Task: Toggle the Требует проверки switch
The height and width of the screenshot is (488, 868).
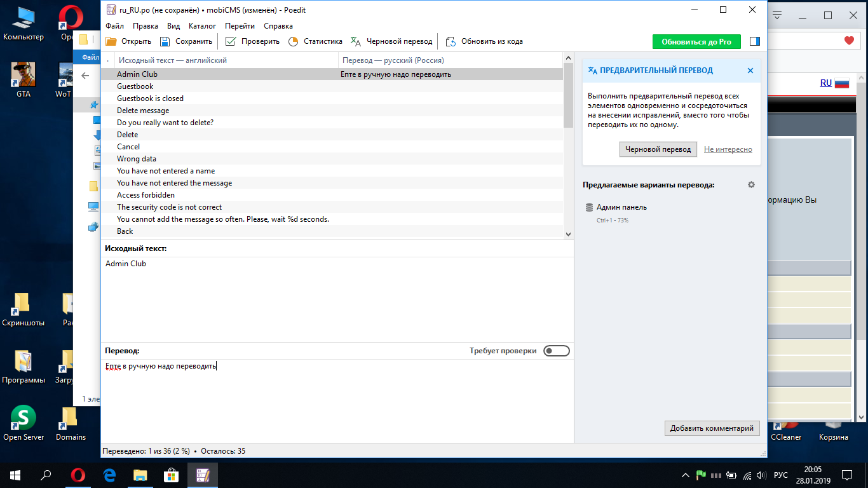Action: 556,351
